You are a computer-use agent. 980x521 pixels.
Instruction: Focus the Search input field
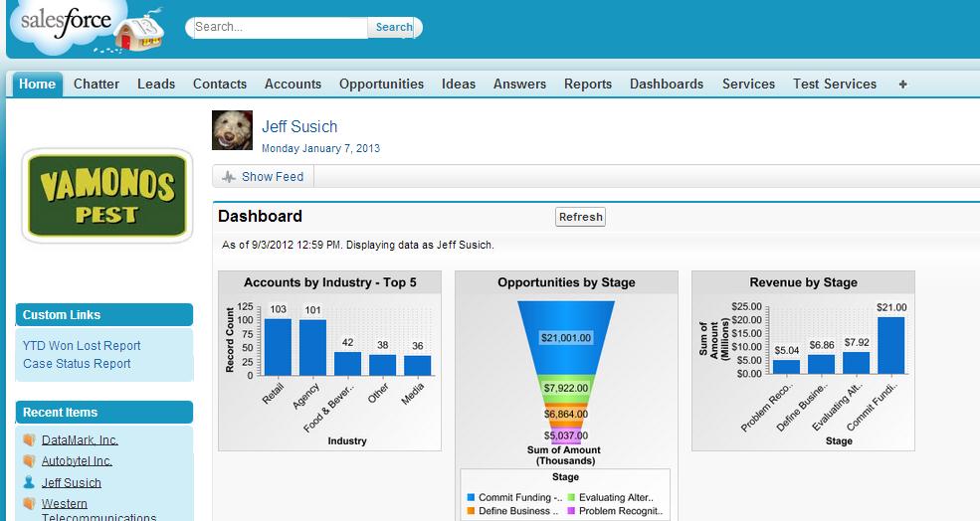280,28
